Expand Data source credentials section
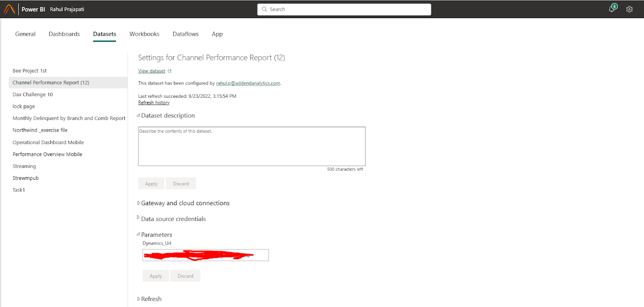This screenshot has width=644, height=307. (x=138, y=217)
